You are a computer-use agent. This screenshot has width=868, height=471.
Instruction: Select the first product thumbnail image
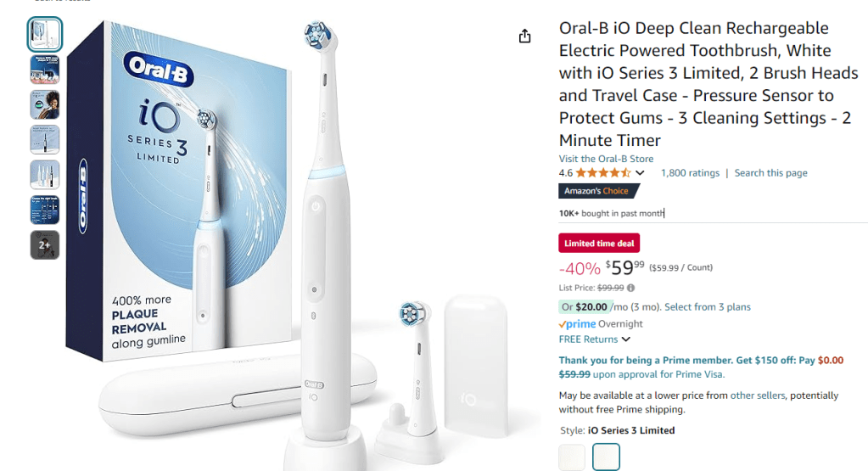coord(45,34)
